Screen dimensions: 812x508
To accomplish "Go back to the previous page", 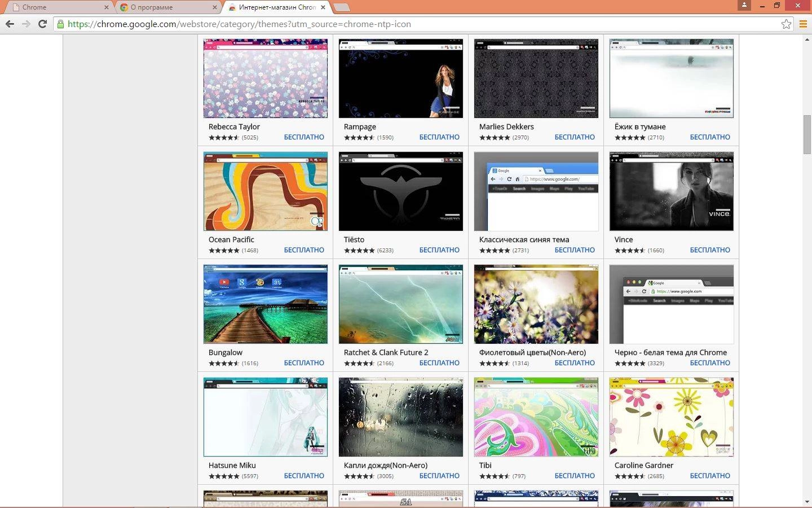I will 10,24.
